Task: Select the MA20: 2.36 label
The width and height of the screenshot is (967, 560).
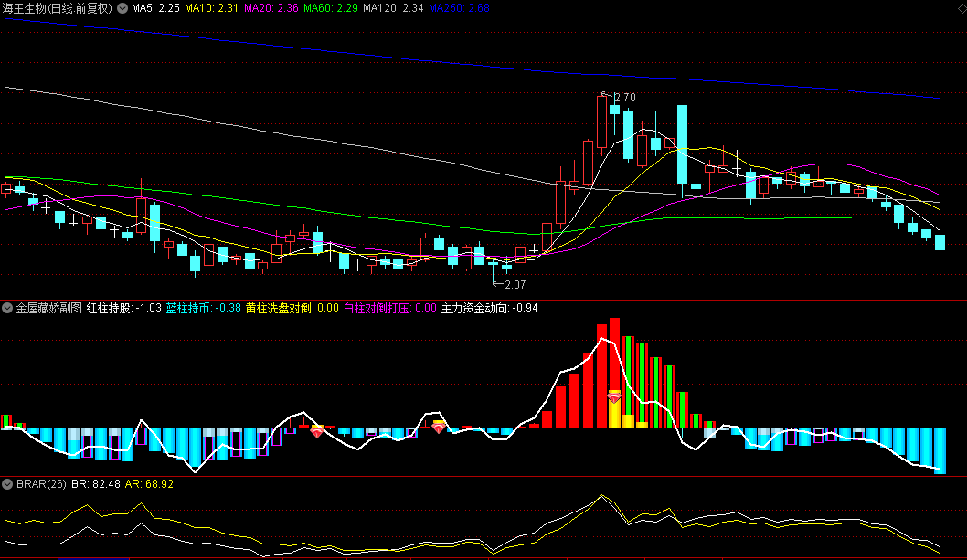Action: pos(271,8)
